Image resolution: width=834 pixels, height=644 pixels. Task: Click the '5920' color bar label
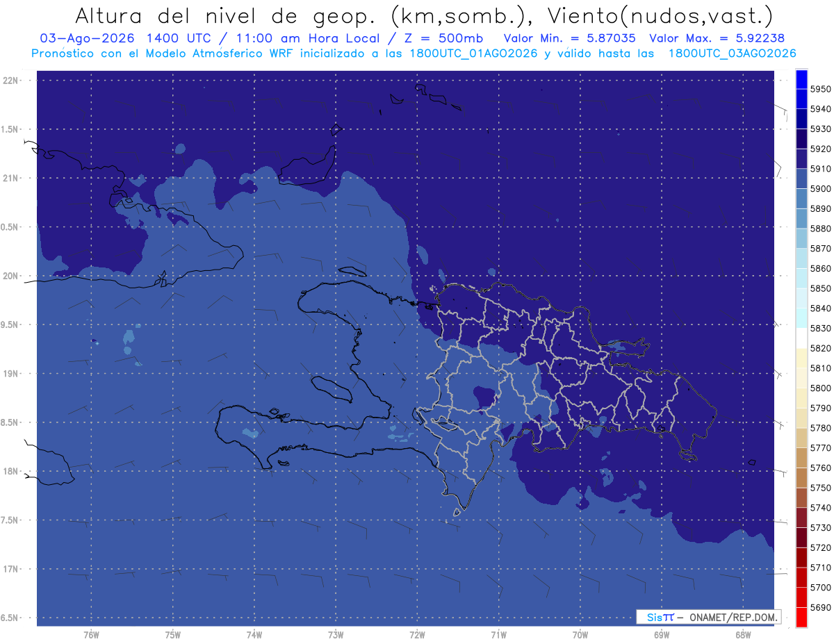coord(820,149)
